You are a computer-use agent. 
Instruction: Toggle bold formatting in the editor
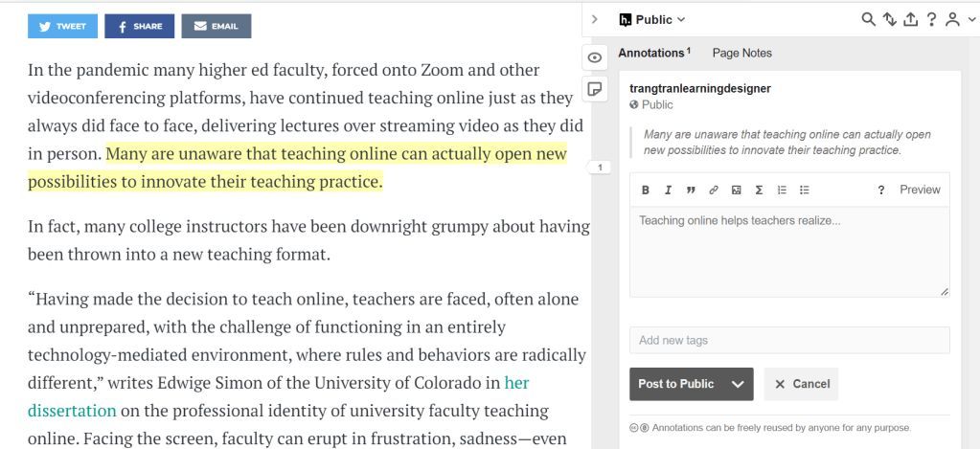[x=646, y=190]
